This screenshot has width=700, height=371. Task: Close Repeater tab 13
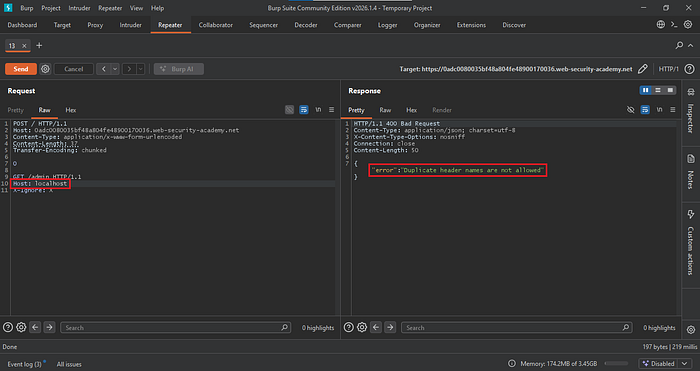(x=25, y=46)
